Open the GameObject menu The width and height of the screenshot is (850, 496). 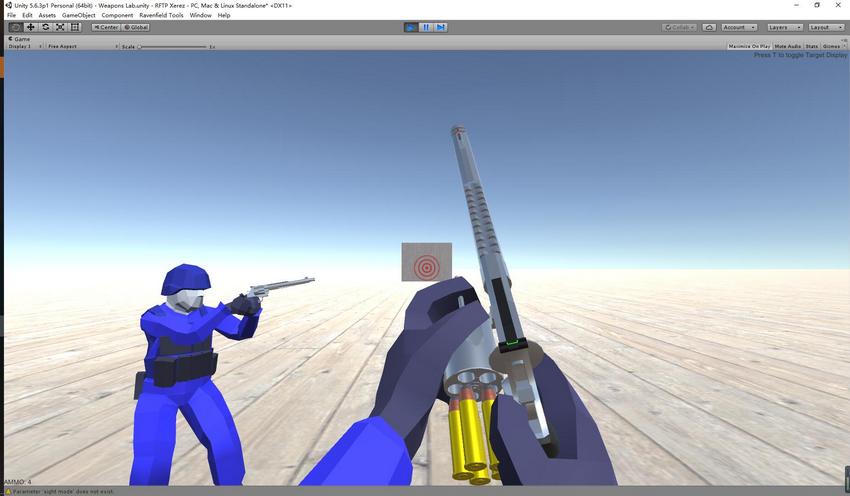coord(79,15)
